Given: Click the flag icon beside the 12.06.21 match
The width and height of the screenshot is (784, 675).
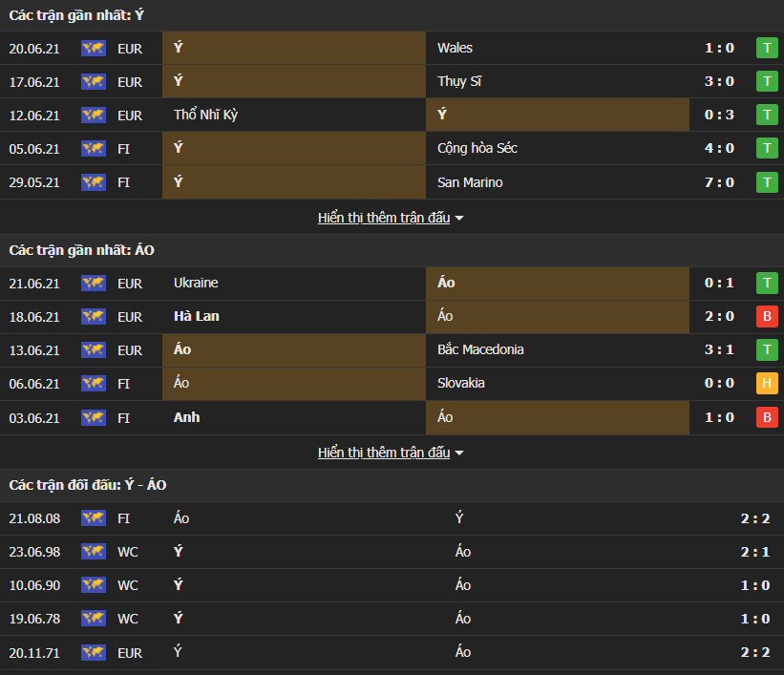Looking at the screenshot, I should click(94, 116).
